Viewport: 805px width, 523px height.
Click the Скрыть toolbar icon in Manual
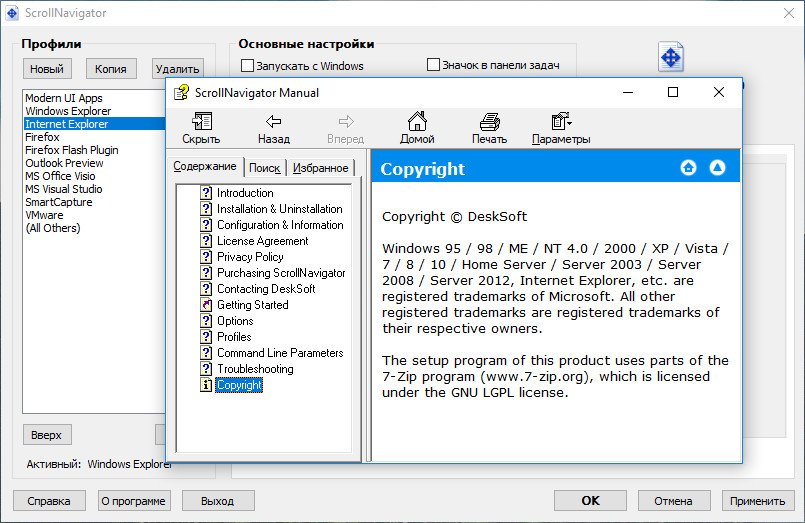201,122
